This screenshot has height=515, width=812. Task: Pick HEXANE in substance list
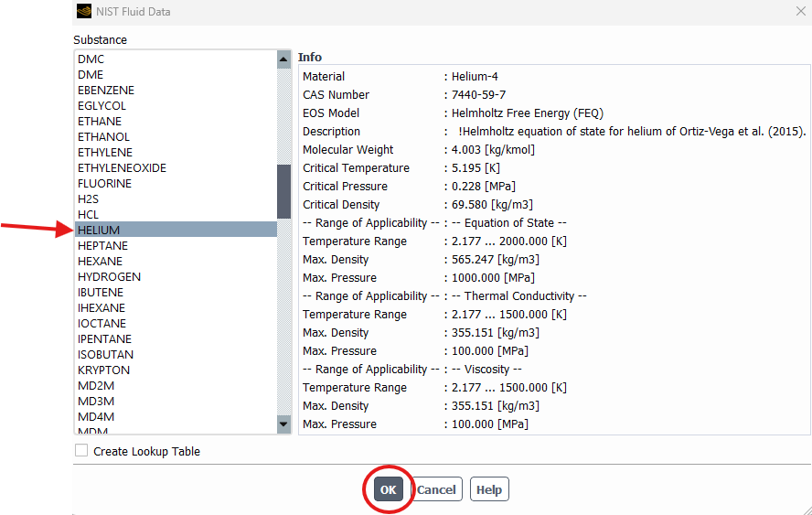[176, 261]
